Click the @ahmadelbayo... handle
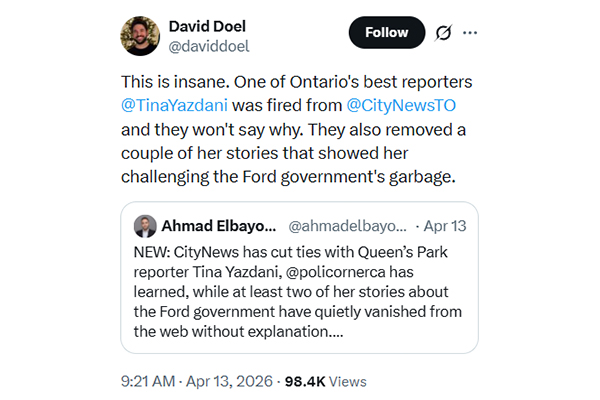600x400 pixels. pyautogui.click(x=349, y=225)
